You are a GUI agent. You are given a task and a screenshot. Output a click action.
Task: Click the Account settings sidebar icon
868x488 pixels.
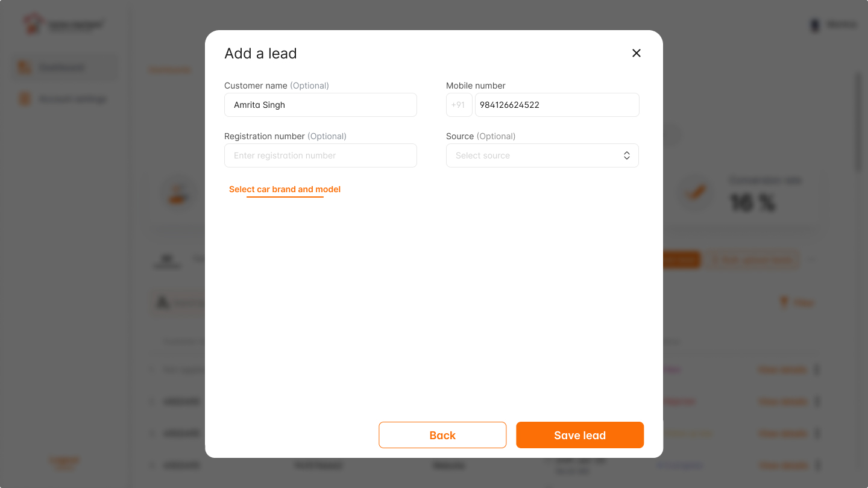click(x=24, y=99)
